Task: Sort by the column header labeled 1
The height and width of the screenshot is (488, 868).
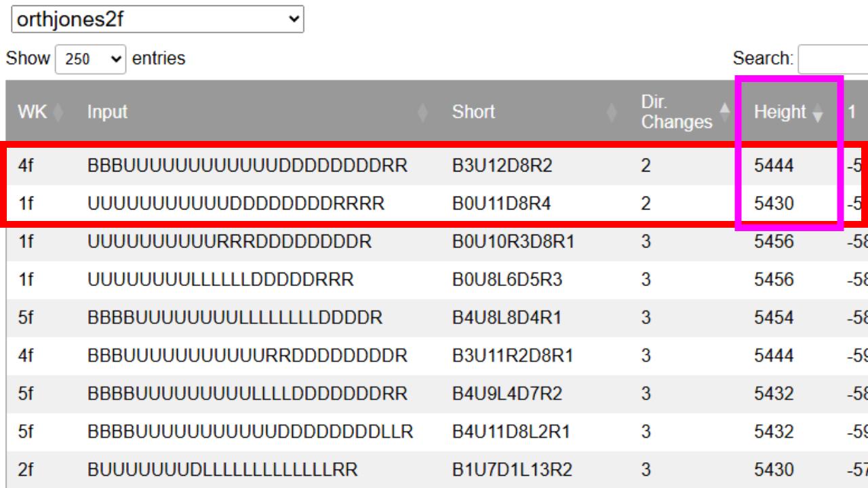Action: (852, 113)
